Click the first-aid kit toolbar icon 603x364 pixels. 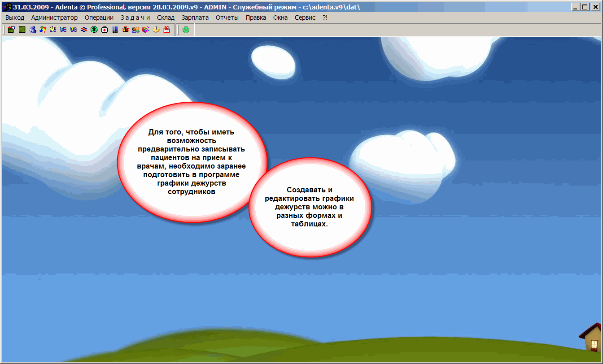click(105, 30)
